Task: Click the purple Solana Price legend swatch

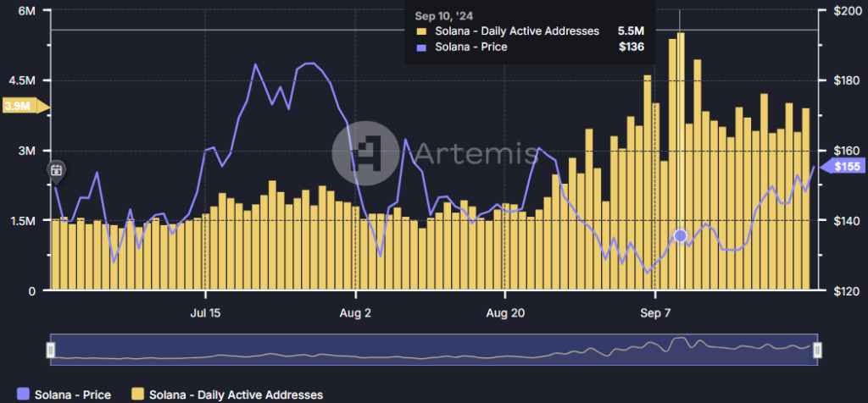Action: (24, 395)
